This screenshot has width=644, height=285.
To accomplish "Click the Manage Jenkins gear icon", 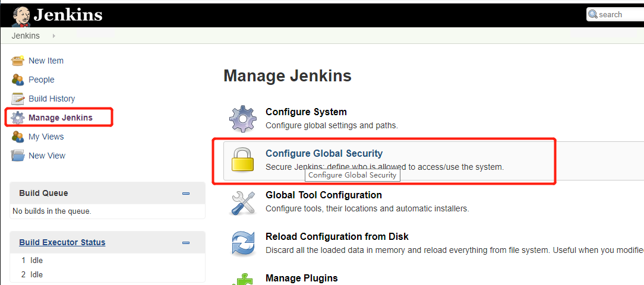I will [x=18, y=118].
